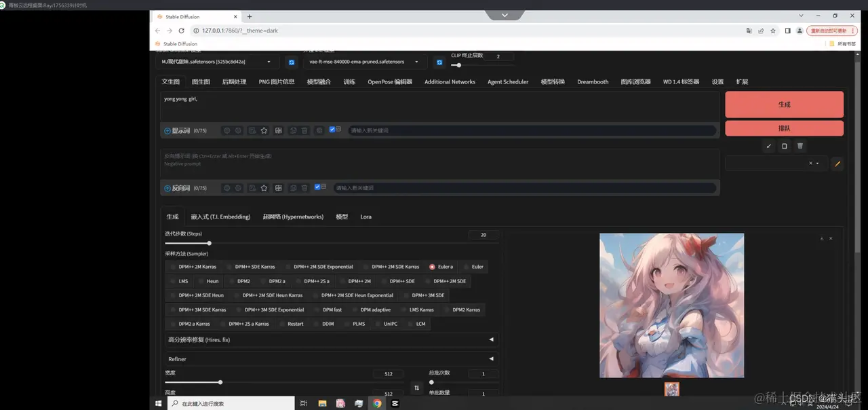The width and height of the screenshot is (868, 410).
Task: Select the LCM sampler
Action: click(x=416, y=324)
